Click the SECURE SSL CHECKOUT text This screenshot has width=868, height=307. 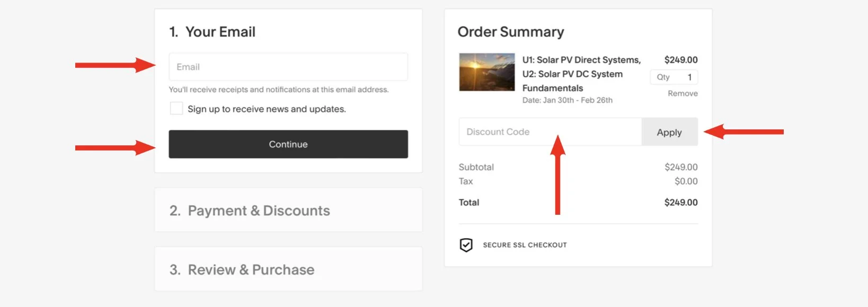coord(525,245)
